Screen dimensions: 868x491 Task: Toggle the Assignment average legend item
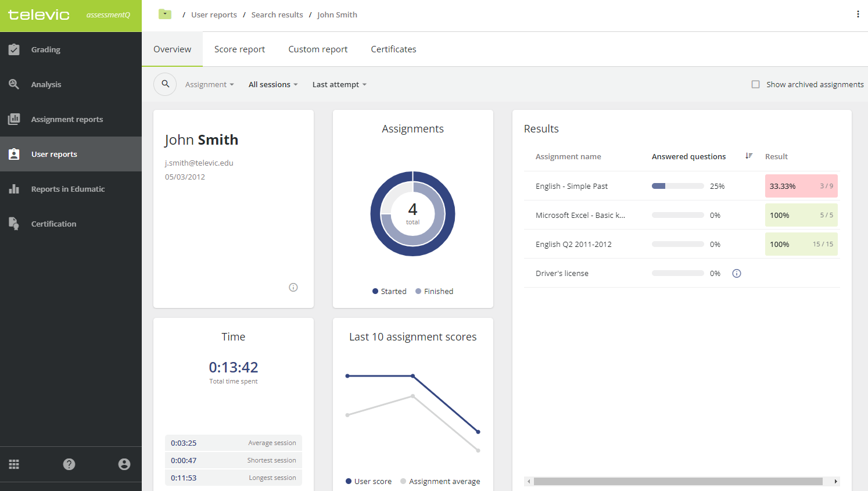coord(440,481)
